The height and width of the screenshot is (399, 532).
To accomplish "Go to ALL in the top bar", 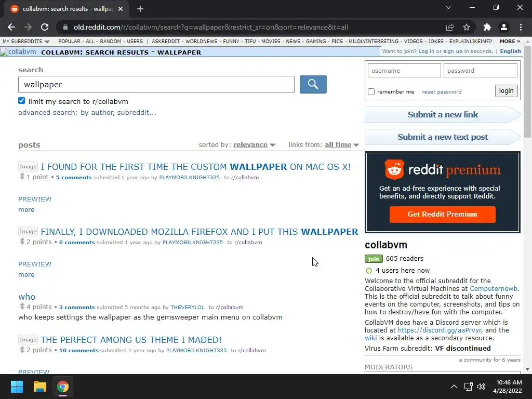I will pyautogui.click(x=90, y=42).
